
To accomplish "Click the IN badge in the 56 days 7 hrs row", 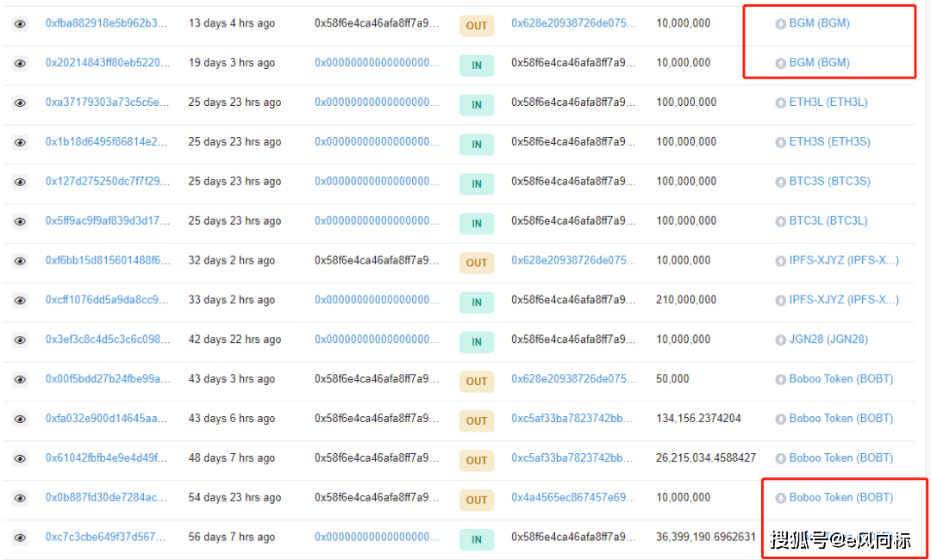I will click(x=476, y=539).
